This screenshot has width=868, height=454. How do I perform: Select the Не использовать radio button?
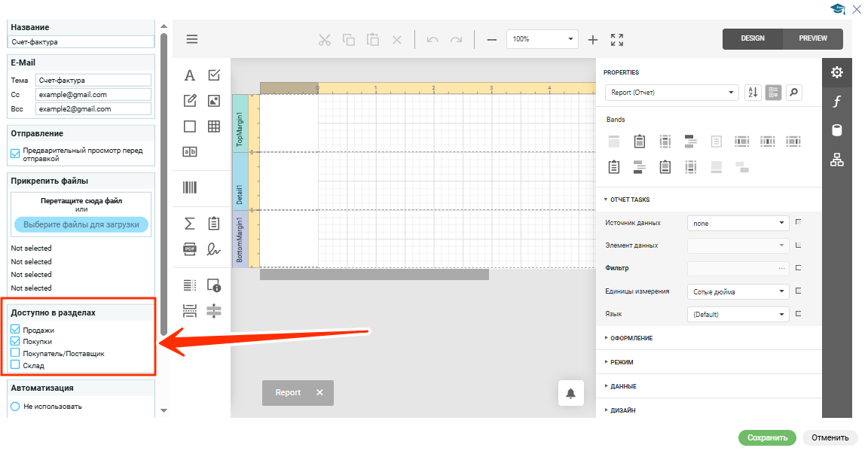click(x=15, y=406)
